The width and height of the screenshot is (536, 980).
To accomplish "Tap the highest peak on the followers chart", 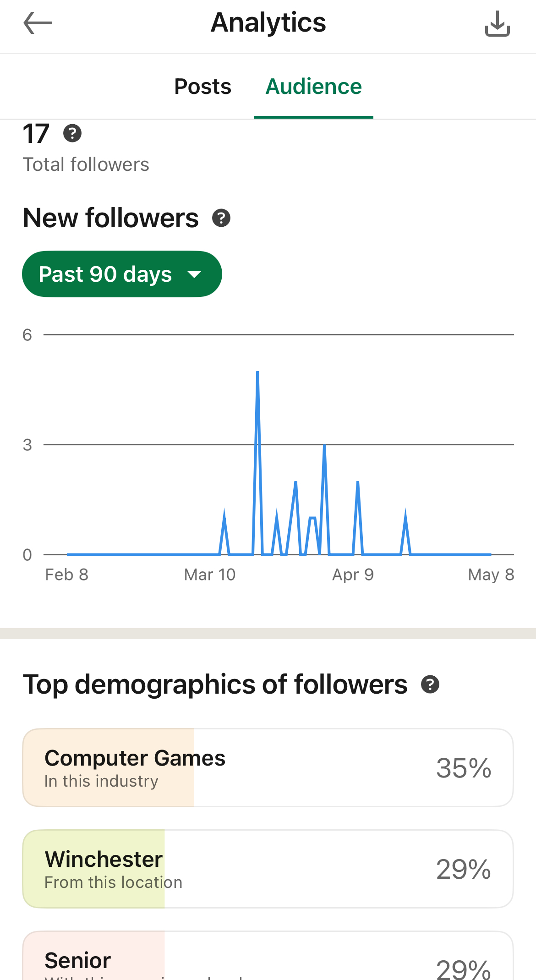I will [257, 373].
